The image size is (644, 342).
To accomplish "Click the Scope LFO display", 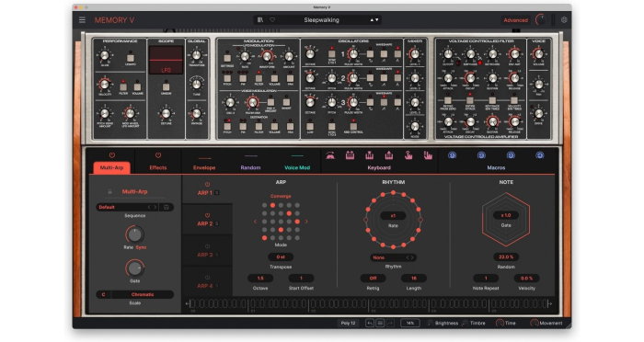I will [166, 60].
